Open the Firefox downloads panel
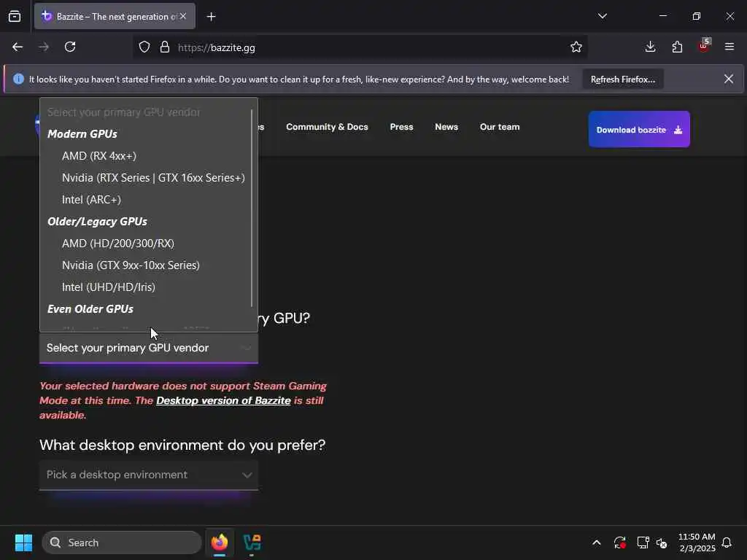The width and height of the screenshot is (747, 560). (x=650, y=47)
